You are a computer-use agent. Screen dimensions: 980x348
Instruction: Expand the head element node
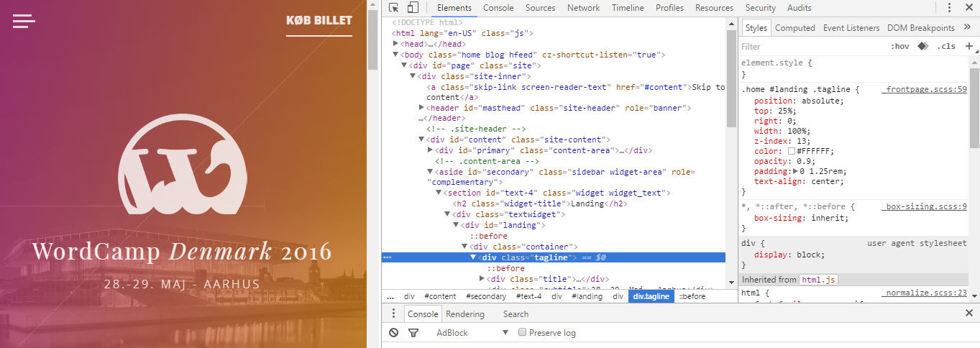[x=395, y=44]
